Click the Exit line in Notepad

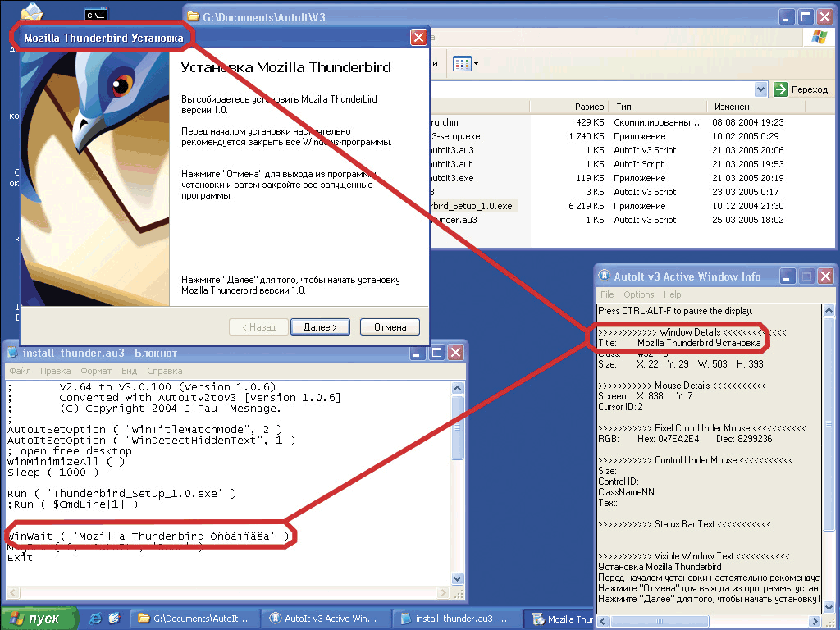(x=20, y=558)
